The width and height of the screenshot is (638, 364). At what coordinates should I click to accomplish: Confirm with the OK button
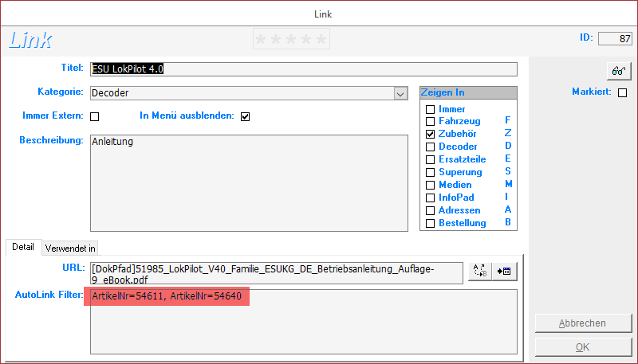point(583,347)
